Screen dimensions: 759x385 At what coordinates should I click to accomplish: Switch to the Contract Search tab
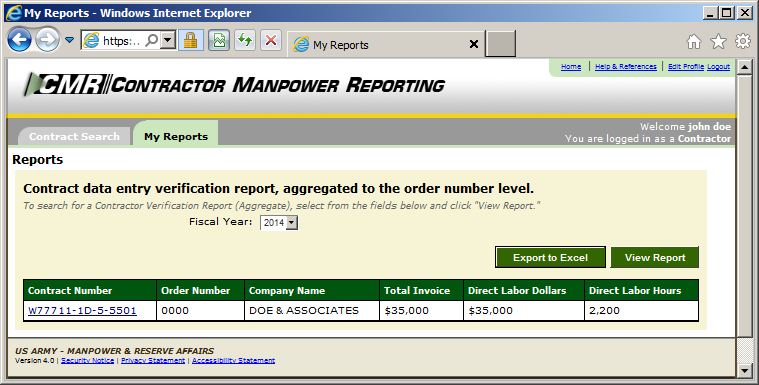[74, 137]
